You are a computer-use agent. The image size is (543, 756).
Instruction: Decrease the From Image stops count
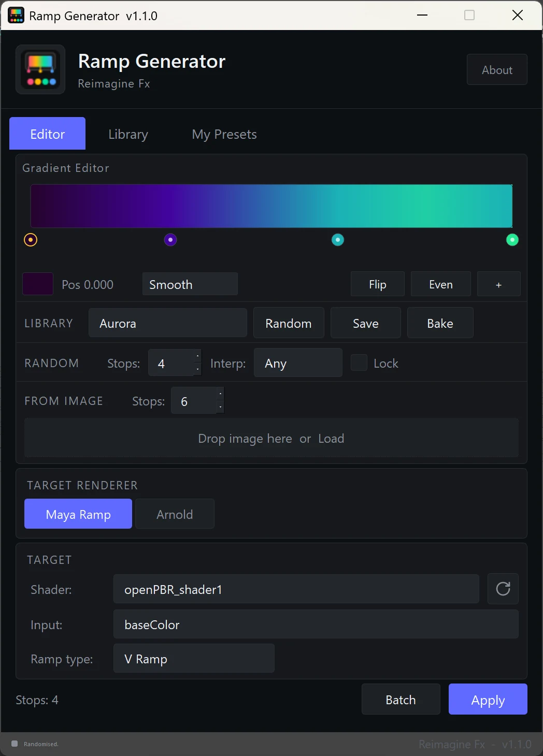[221, 407]
